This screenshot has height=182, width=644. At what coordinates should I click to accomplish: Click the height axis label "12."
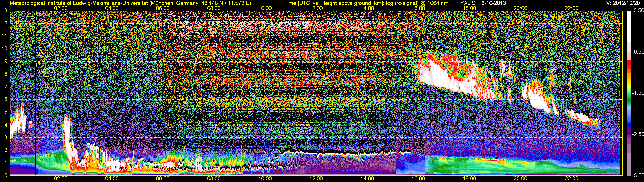[x=5, y=23]
